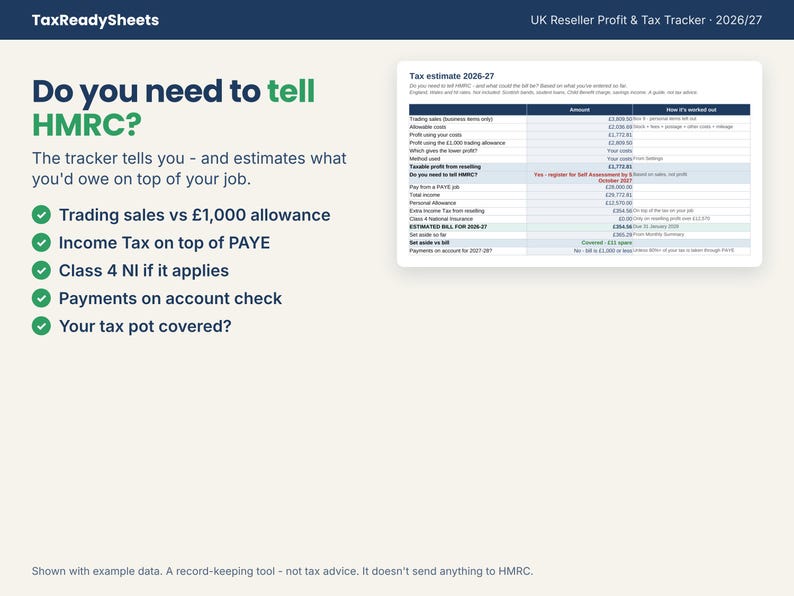Click the checkmark beside Income Tax on PAYE

click(41, 243)
